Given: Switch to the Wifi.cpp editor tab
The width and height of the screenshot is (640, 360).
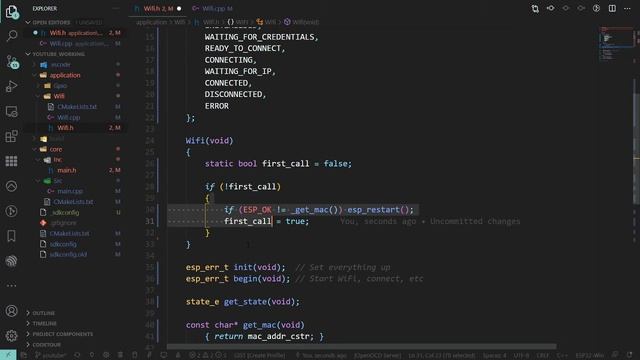Looking at the screenshot, I should 213,9.
